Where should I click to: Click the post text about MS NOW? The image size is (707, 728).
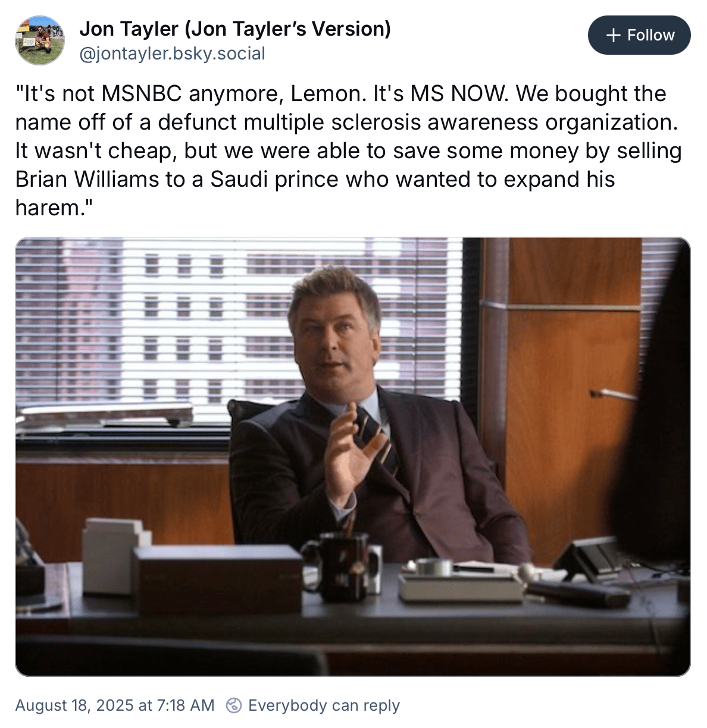(x=348, y=150)
